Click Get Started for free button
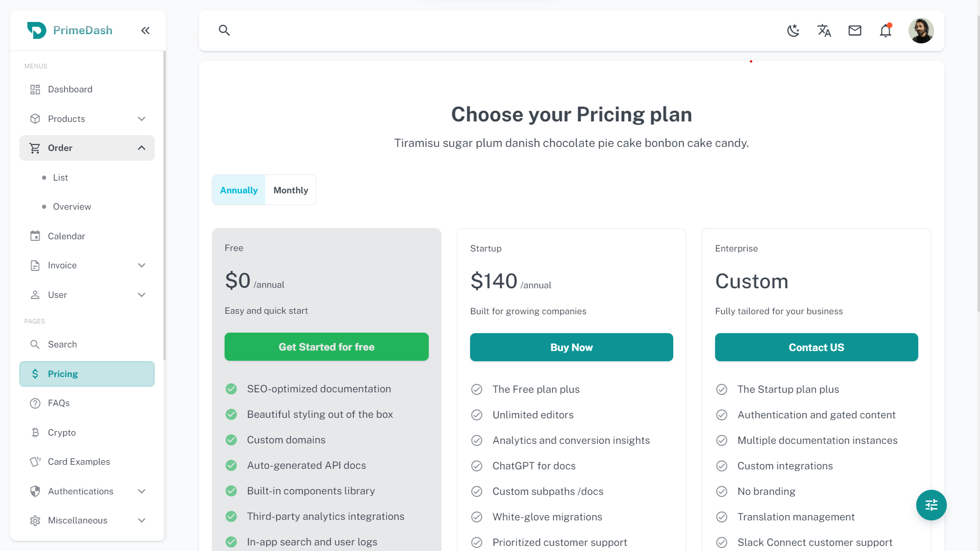This screenshot has width=980, height=551. [327, 347]
